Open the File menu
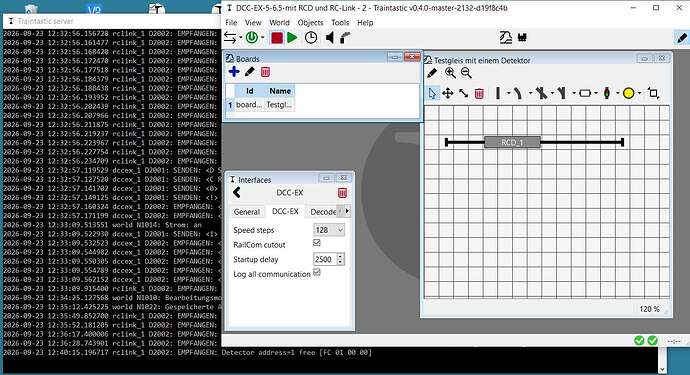Image resolution: width=690 pixels, height=375 pixels. point(231,22)
